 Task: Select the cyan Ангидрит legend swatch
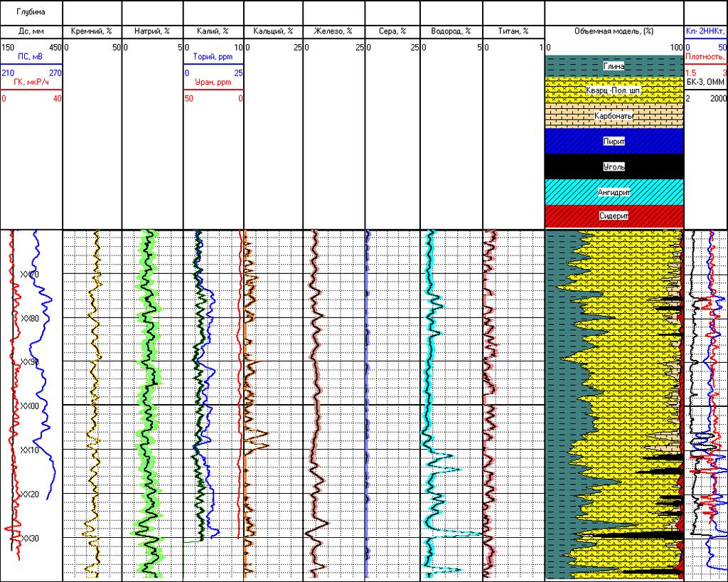614,192
